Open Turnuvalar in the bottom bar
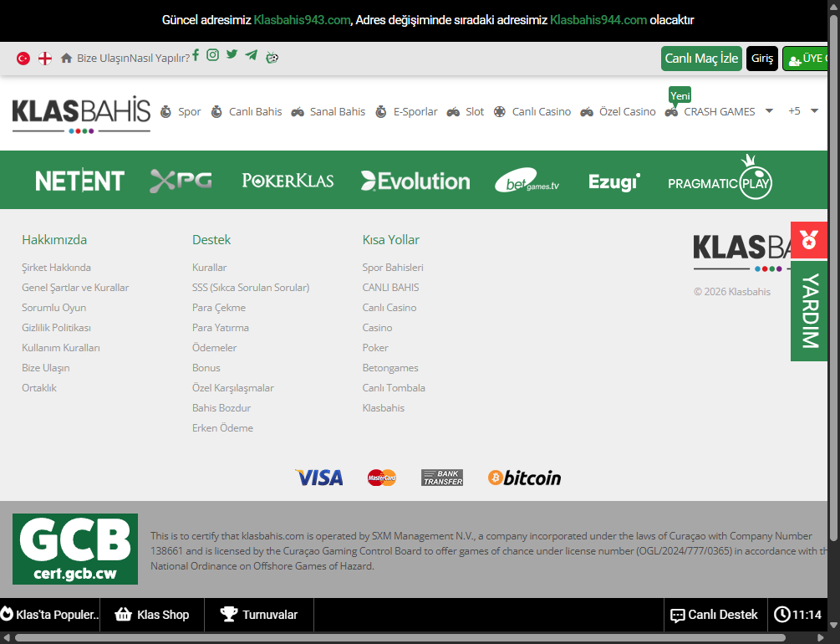840x644 pixels. point(259,615)
